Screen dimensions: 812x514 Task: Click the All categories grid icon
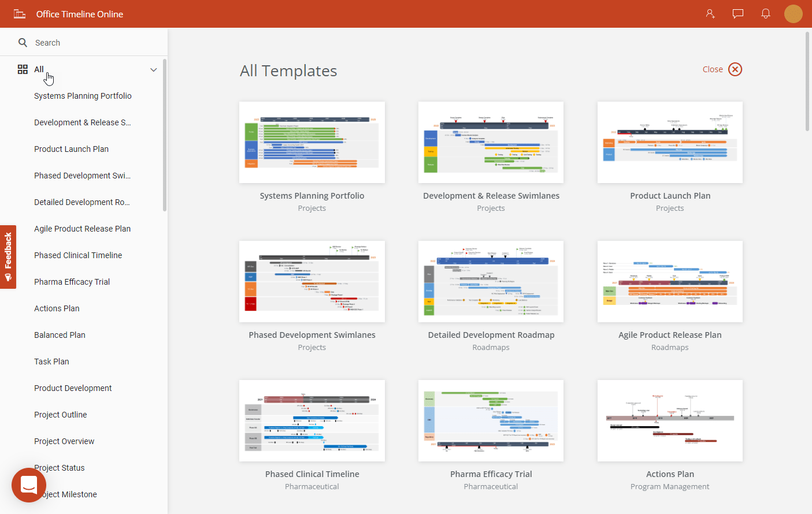click(x=23, y=69)
